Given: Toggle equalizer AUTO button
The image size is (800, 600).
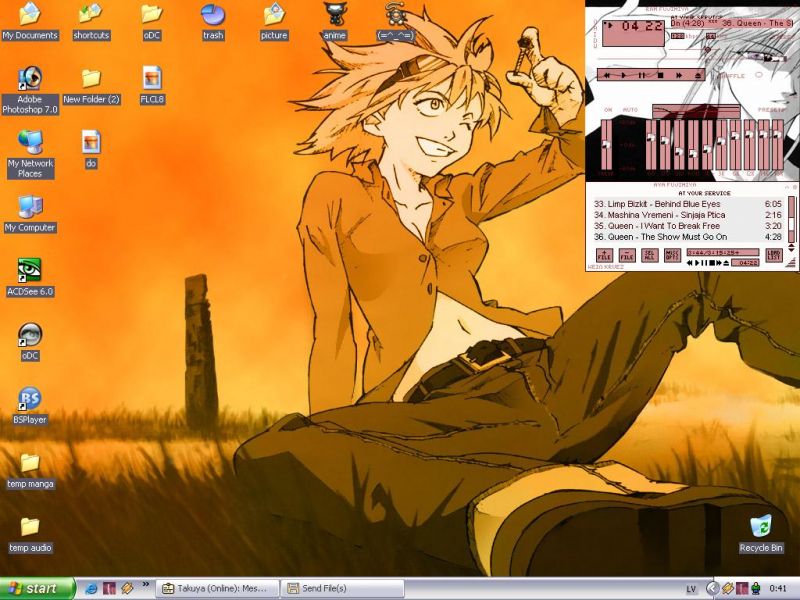Looking at the screenshot, I should [631, 110].
